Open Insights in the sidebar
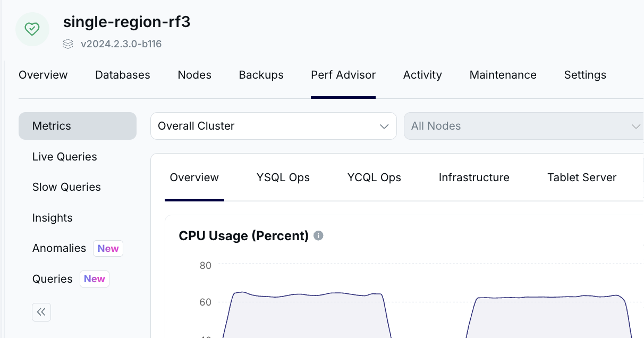 point(52,218)
